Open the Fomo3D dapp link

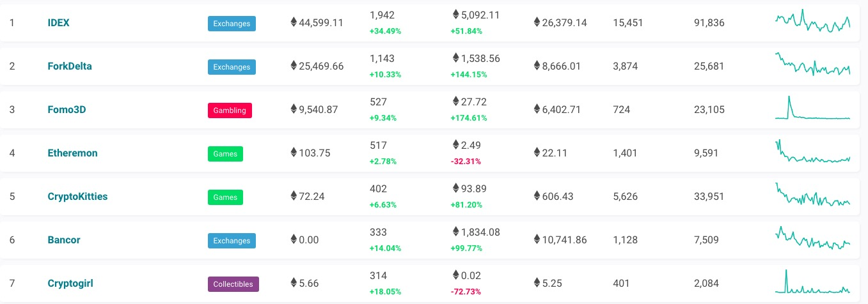67,109
